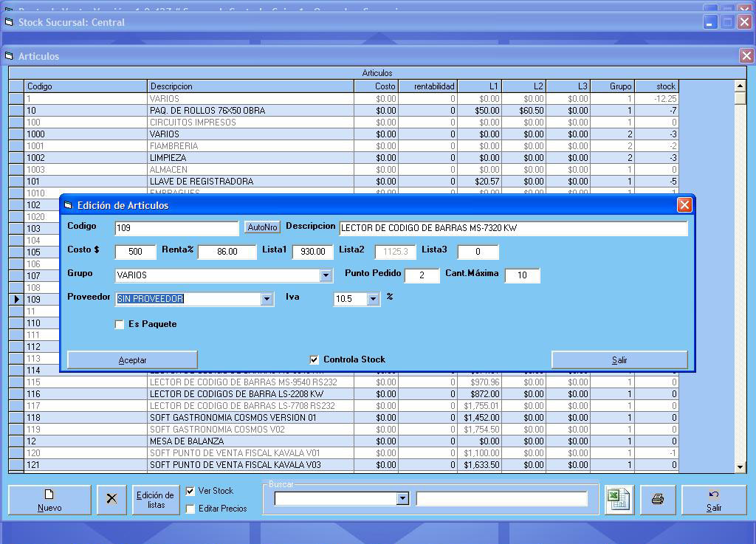This screenshot has width=756, height=544.
Task: Click the Buscar search text box
Action: (502, 498)
